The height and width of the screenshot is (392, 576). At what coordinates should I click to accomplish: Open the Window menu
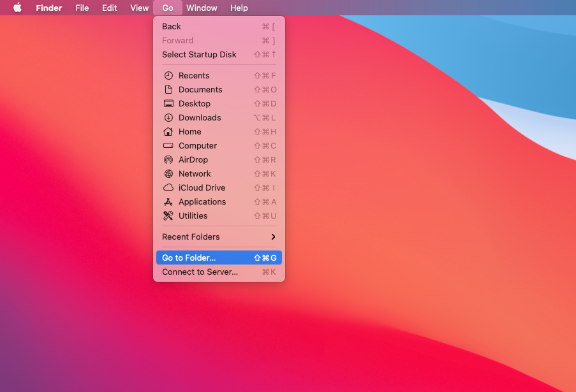[x=202, y=8]
